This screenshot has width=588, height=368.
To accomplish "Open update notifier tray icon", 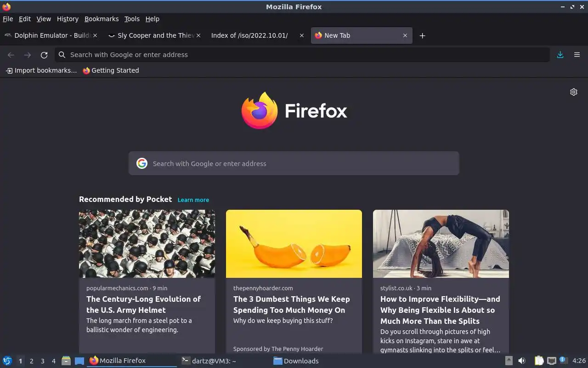I will coord(563,361).
